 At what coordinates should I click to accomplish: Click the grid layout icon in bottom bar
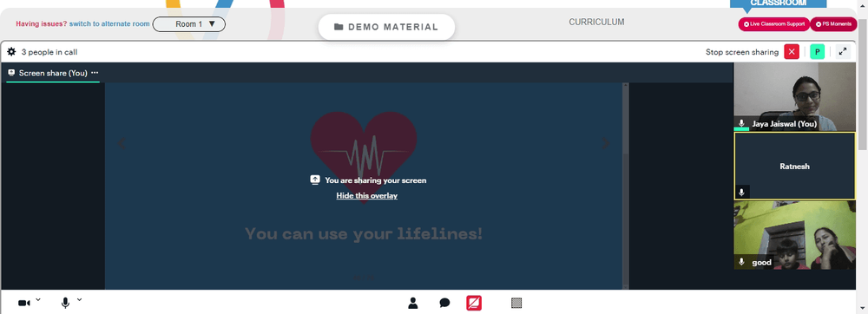pos(516,303)
